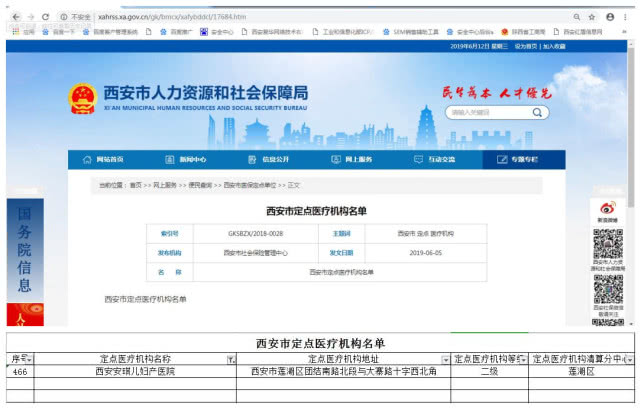Open the 新闻中心 nav item
641x409 pixels.
coord(186,160)
